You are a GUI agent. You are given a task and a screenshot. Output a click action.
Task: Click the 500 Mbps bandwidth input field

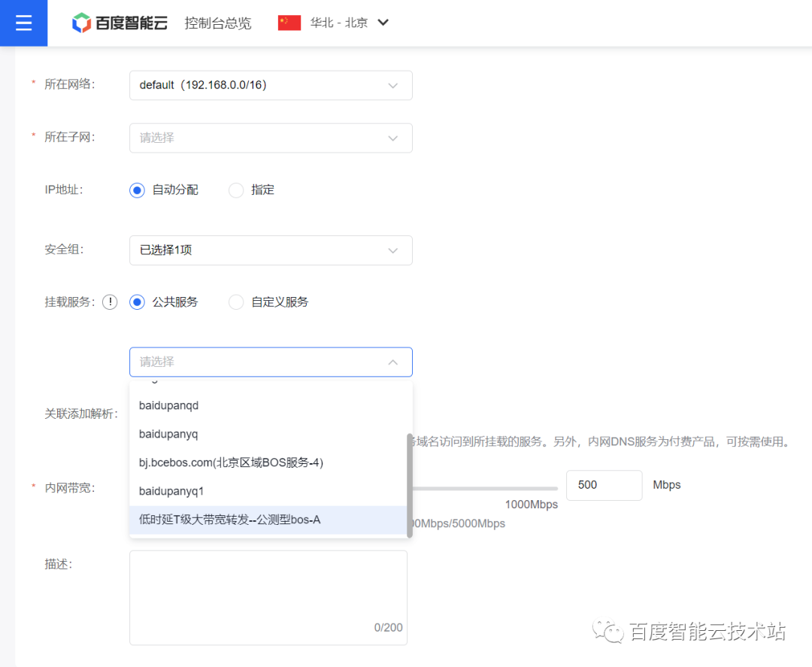click(x=604, y=485)
